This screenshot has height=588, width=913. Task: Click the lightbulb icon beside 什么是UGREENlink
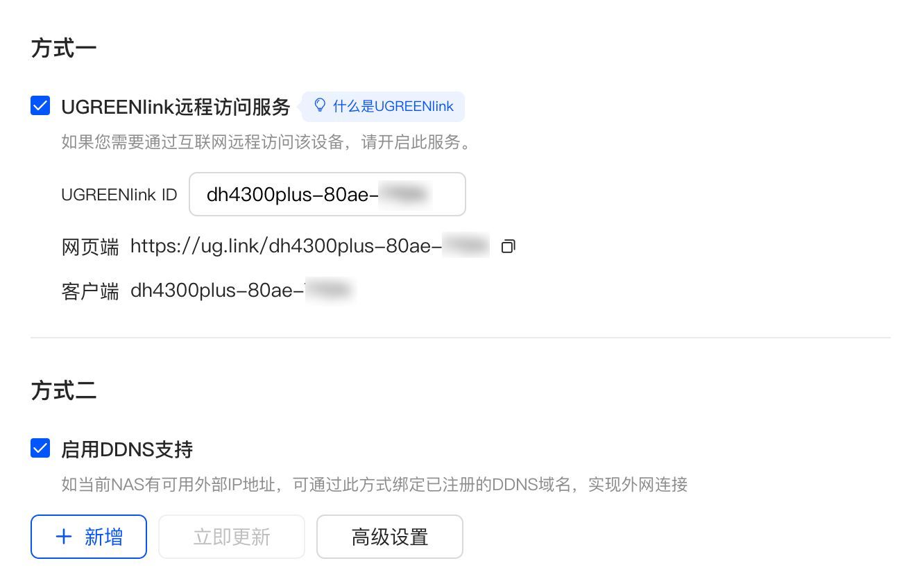[x=320, y=105]
